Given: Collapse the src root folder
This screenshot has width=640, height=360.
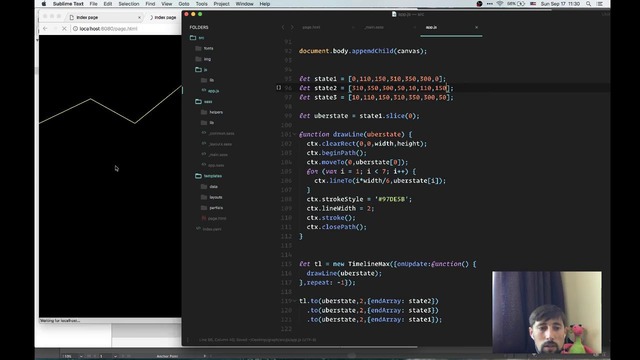Looking at the screenshot, I should pos(193,38).
